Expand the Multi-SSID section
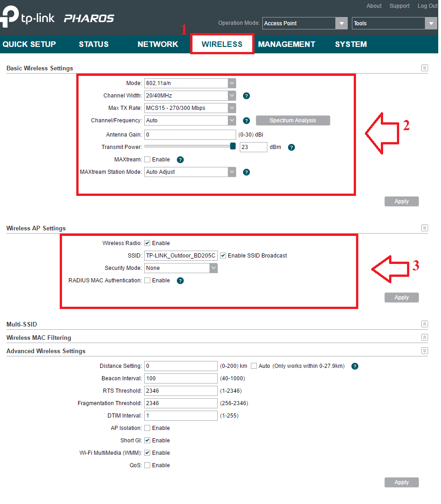 [424, 324]
